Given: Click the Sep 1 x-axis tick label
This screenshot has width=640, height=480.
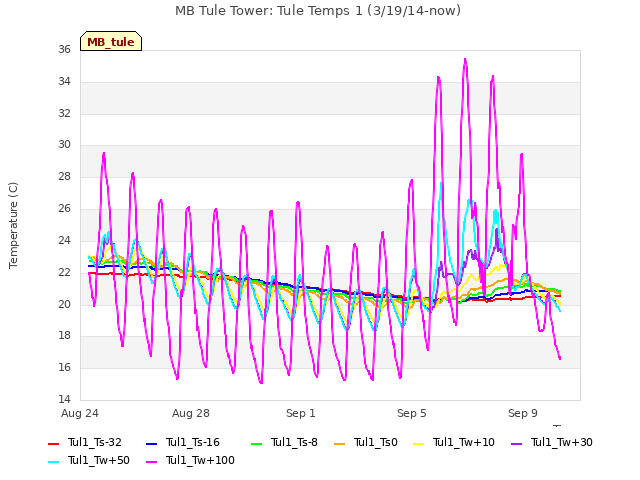Looking at the screenshot, I should click(301, 413).
